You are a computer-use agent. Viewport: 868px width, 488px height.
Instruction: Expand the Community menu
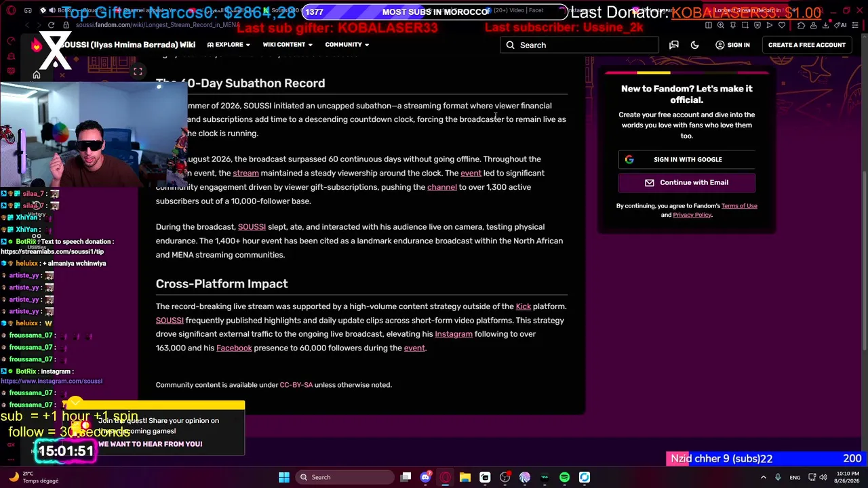347,45
